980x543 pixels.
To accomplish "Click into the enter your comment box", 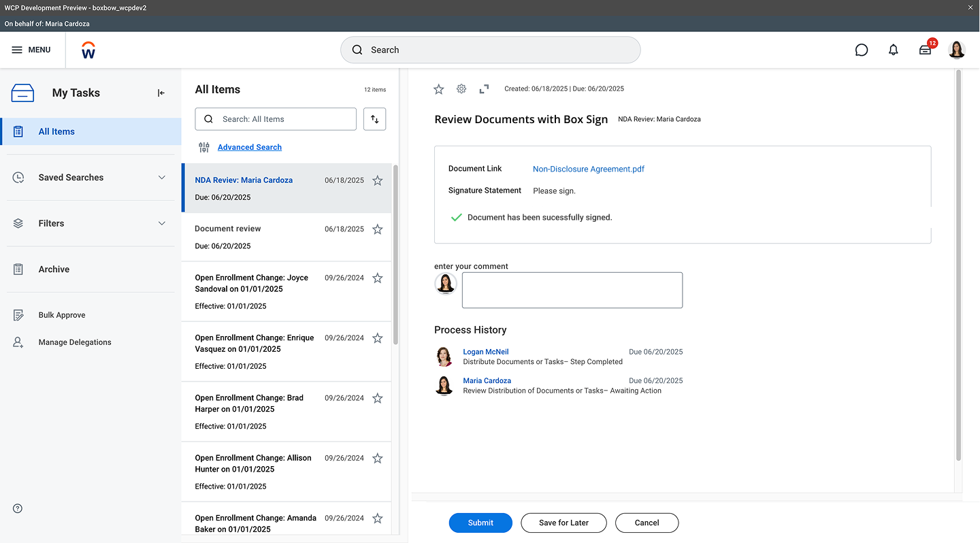I will [x=572, y=291].
